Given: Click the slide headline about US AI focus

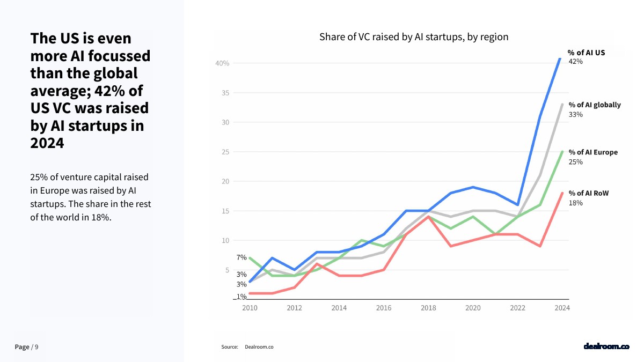Looking at the screenshot, I should click(90, 90).
